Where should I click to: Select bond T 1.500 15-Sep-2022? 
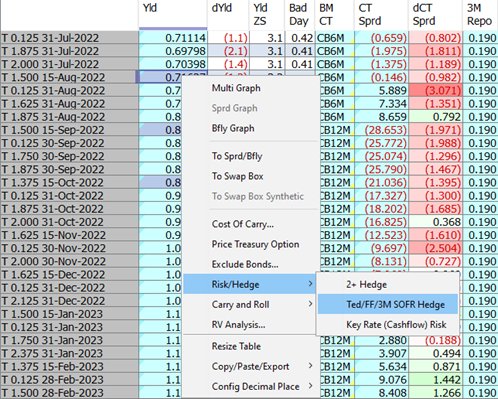click(69, 130)
